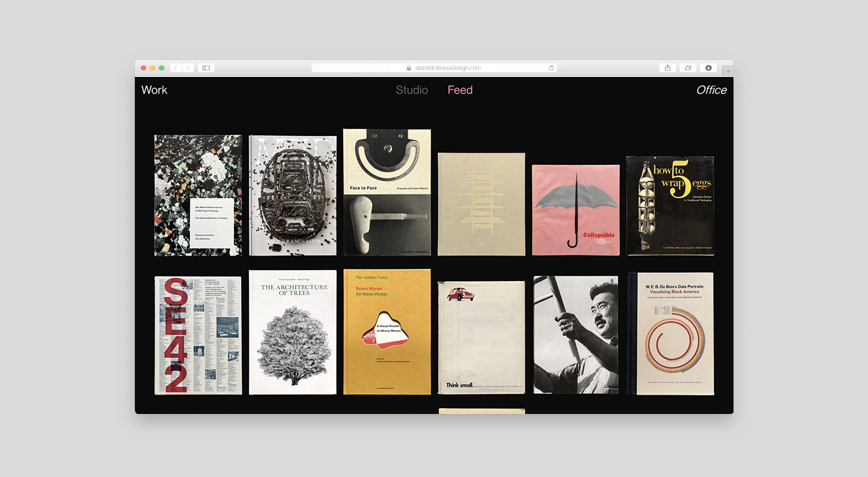Select the Du Bois's Data Portraits book

[671, 334]
